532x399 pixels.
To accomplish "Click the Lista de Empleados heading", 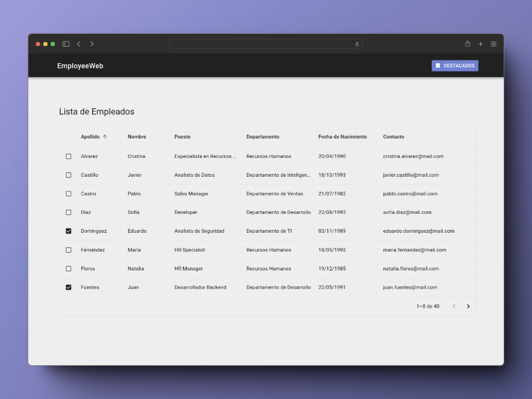I will [x=96, y=111].
